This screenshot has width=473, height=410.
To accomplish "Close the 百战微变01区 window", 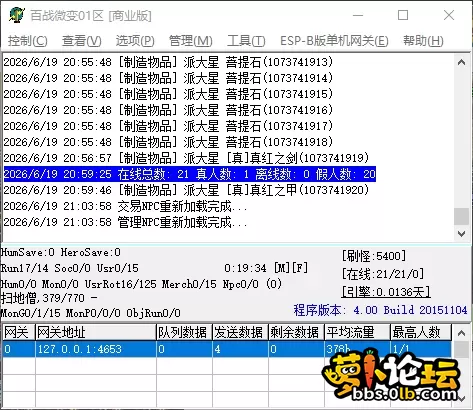I will tap(449, 15).
